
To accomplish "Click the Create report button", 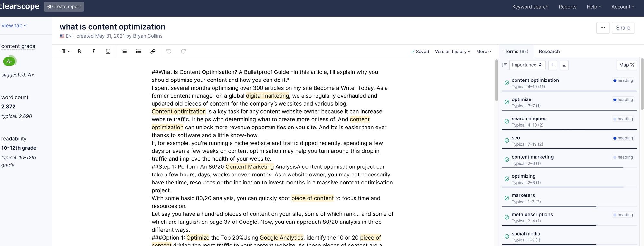I will pos(64,7).
